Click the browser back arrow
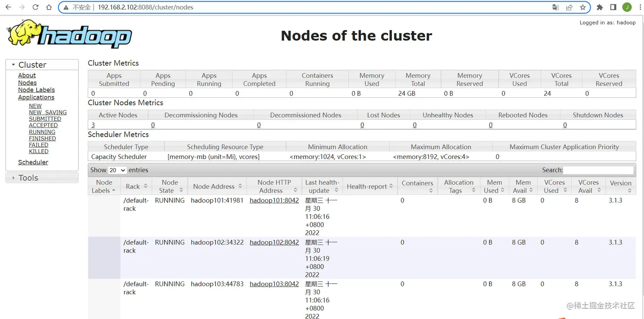The image size is (644, 319). pyautogui.click(x=8, y=7)
